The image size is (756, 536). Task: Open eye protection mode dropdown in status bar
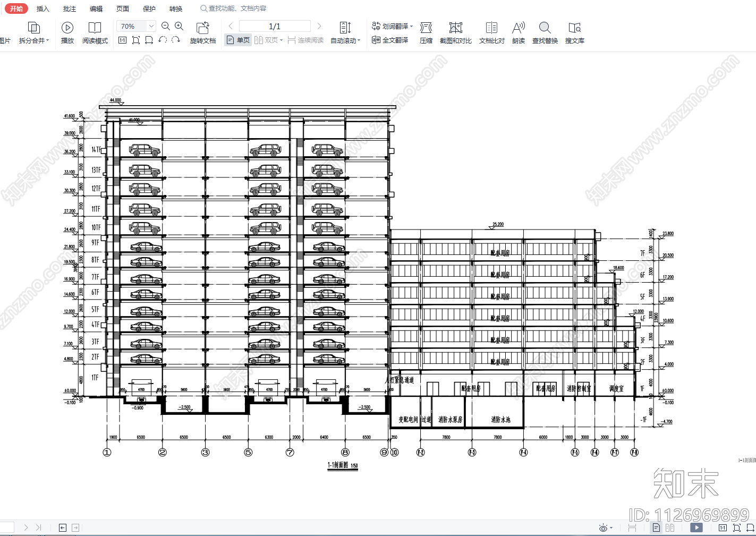(605, 528)
